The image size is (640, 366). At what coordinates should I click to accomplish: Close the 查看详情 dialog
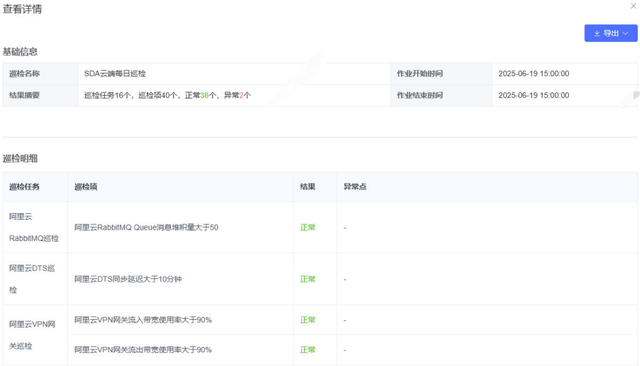(x=633, y=6)
